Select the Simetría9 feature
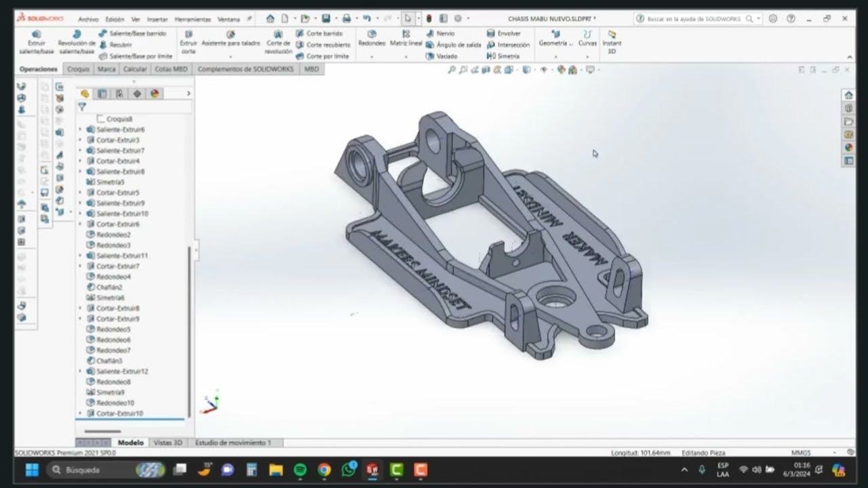The width and height of the screenshot is (868, 488). (105, 392)
